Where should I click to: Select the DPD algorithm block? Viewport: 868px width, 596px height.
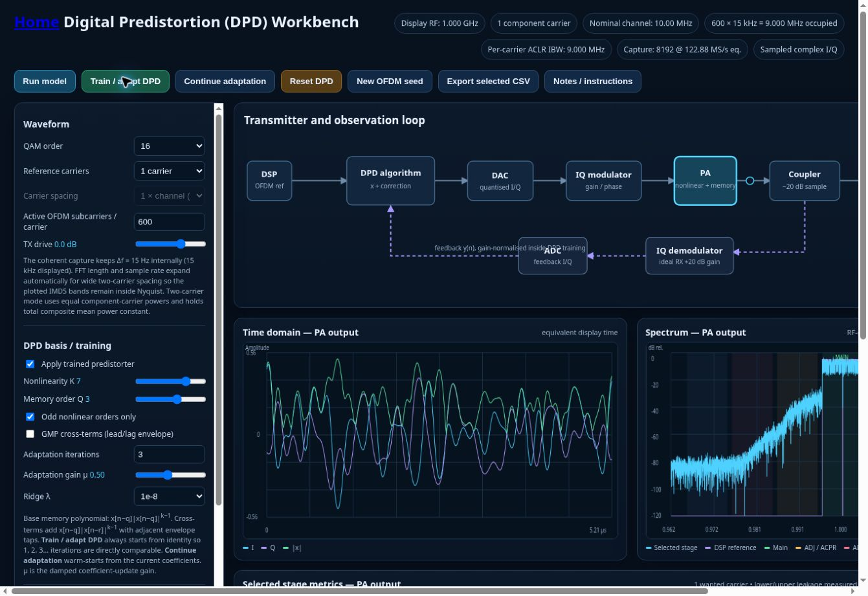click(390, 181)
